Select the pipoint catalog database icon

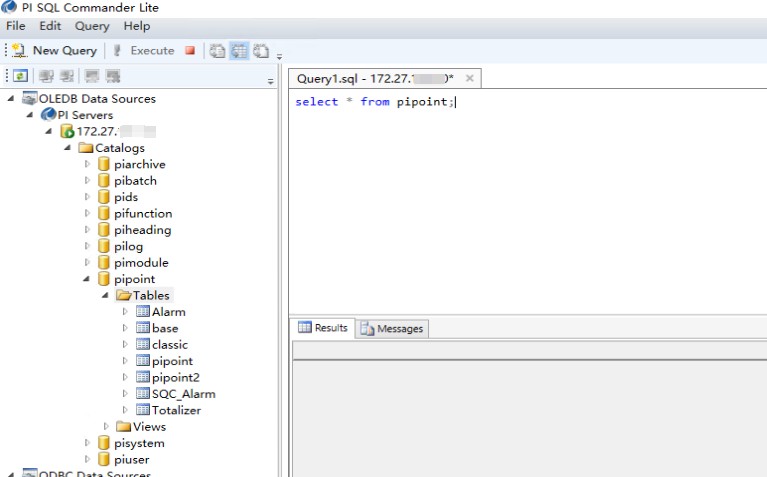tap(103, 279)
